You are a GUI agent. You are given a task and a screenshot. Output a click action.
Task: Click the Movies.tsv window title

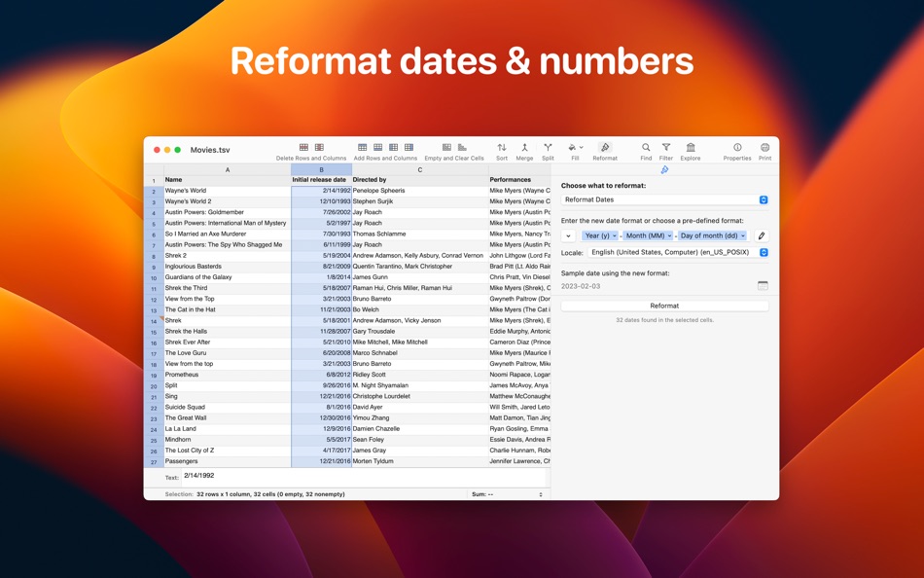click(210, 150)
